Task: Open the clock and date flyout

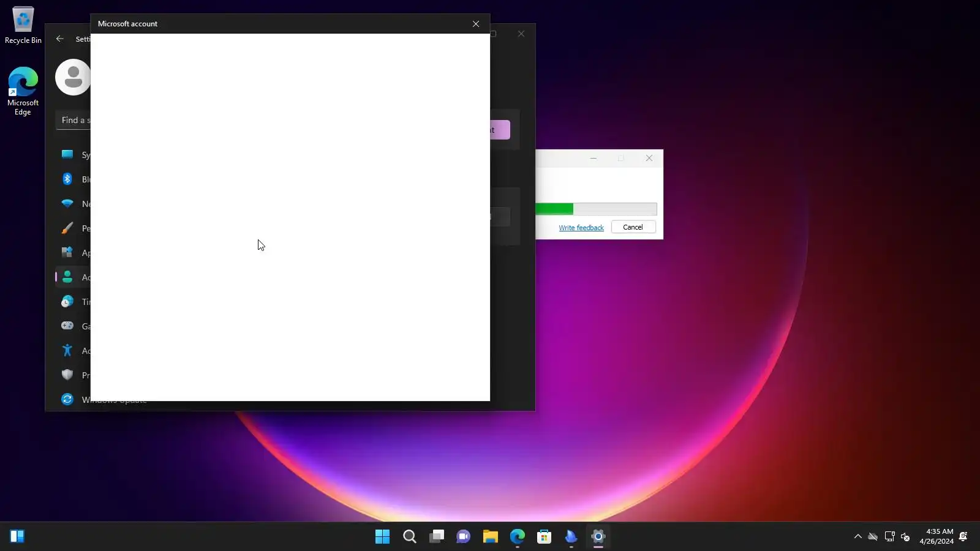Action: [x=937, y=536]
